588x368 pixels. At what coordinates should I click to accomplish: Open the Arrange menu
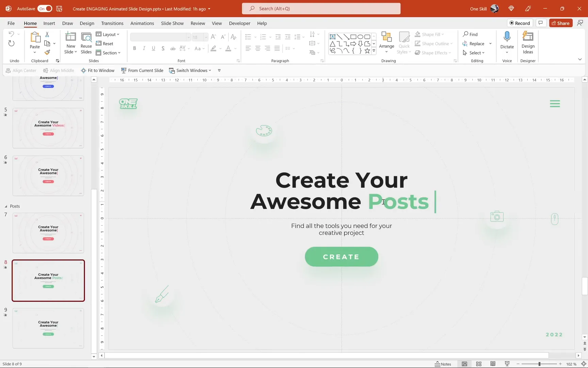coord(387,43)
